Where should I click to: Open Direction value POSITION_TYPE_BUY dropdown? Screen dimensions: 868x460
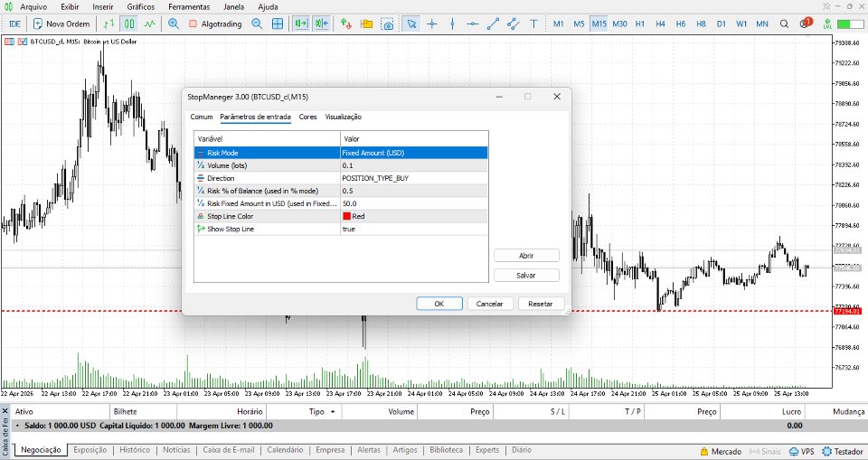[414, 178]
